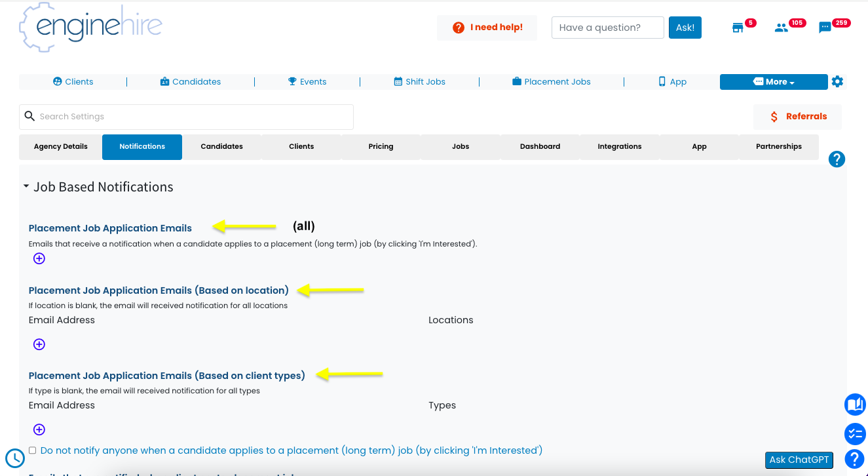
Task: Click the enginehire logo
Action: click(x=90, y=26)
